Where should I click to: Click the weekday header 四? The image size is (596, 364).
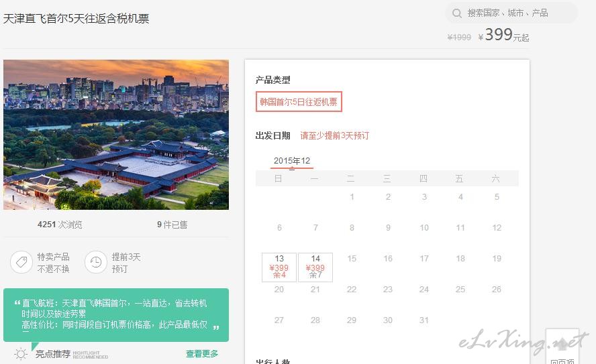click(x=424, y=178)
